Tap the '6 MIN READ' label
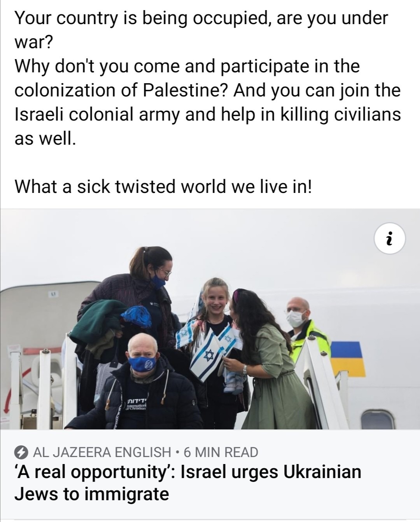420x522 pixels. [x=221, y=452]
